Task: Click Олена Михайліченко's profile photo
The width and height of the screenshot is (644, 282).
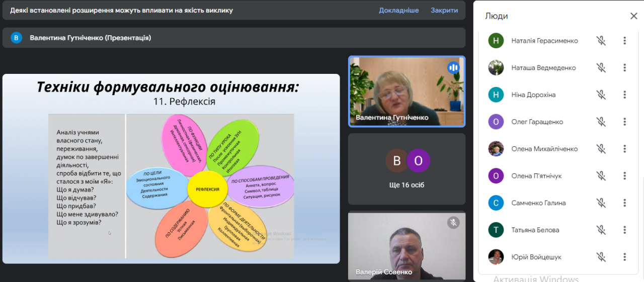Action: 496,149
